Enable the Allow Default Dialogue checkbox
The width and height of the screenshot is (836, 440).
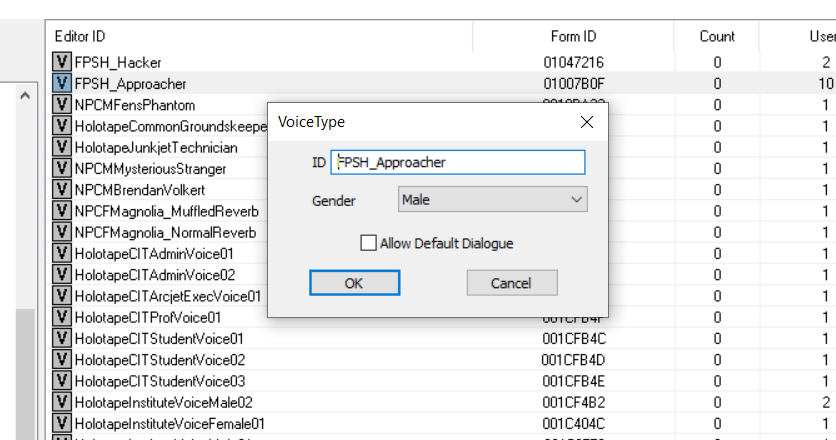tap(368, 243)
